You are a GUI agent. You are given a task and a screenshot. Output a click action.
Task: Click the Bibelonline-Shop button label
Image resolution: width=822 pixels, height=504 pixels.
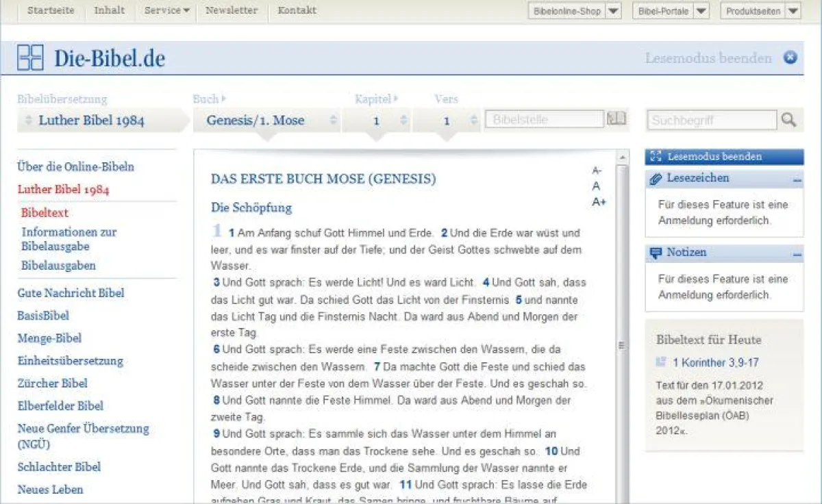(566, 11)
